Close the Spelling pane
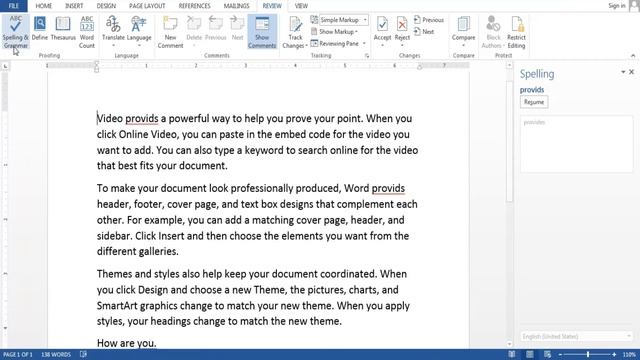Screen dimensions: 640x360 click(x=631, y=72)
